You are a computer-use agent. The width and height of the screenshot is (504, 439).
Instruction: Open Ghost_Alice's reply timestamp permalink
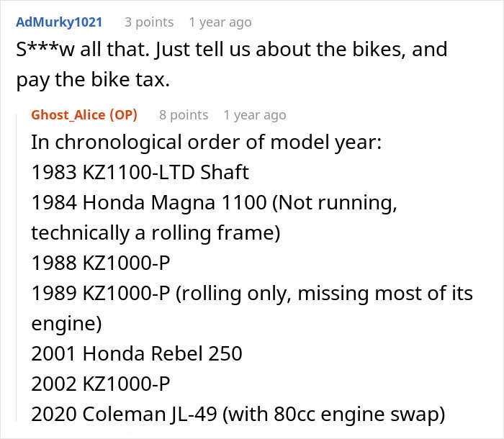[255, 114]
